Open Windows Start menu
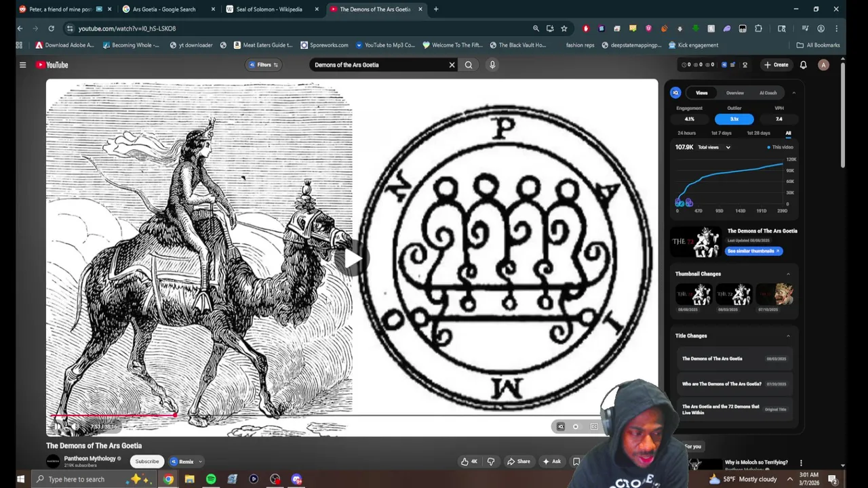The height and width of the screenshot is (488, 868). tap(20, 479)
